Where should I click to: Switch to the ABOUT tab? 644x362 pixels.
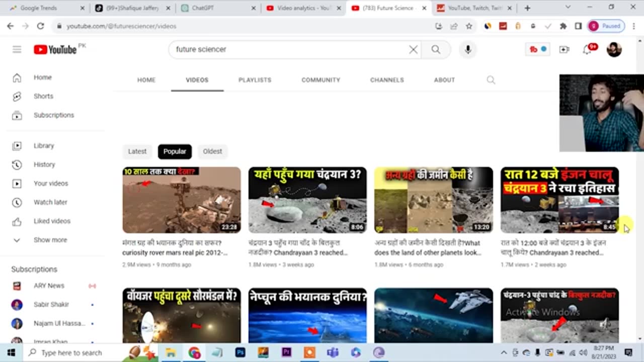[x=444, y=80]
